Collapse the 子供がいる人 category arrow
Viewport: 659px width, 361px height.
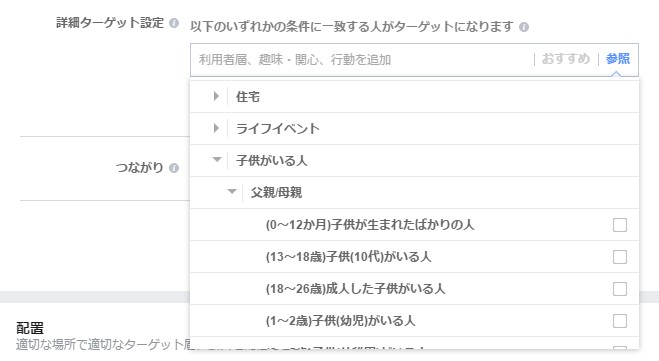tap(217, 160)
